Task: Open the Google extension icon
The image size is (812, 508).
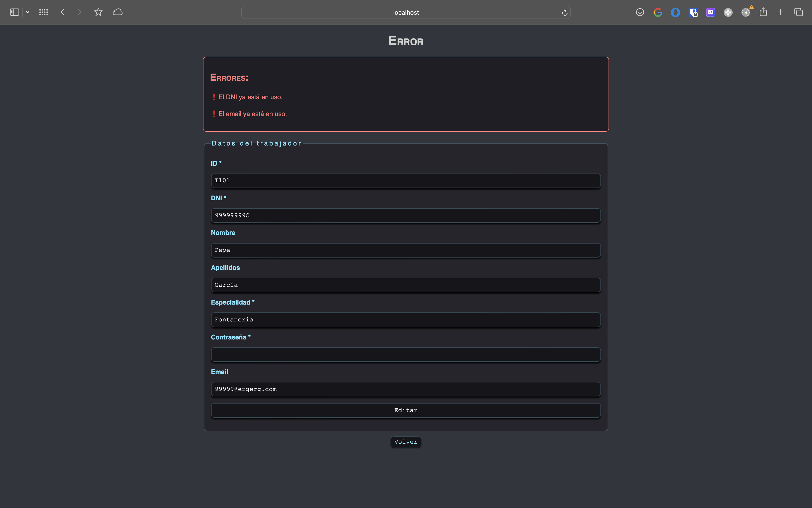Action: (658, 12)
